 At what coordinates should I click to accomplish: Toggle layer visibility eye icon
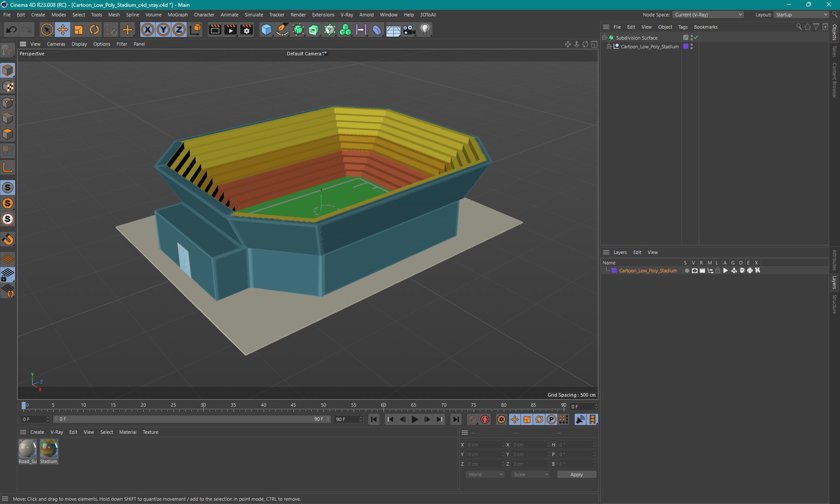pyautogui.click(x=694, y=271)
